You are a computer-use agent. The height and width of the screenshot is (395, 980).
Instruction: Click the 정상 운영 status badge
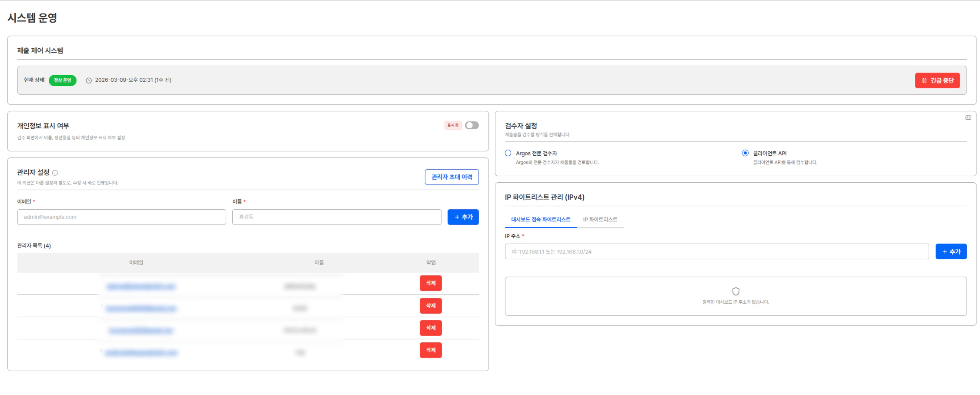pyautogui.click(x=63, y=80)
